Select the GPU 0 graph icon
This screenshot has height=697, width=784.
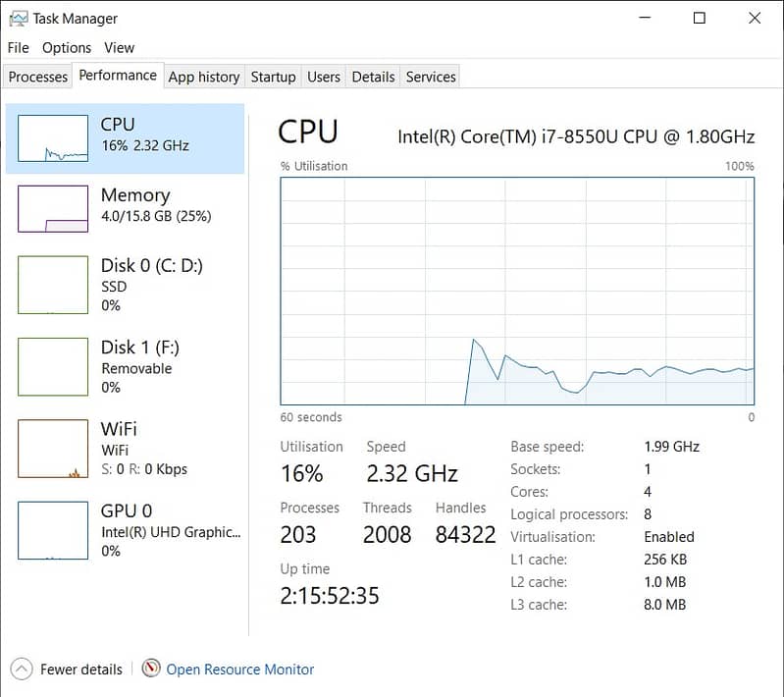(53, 530)
